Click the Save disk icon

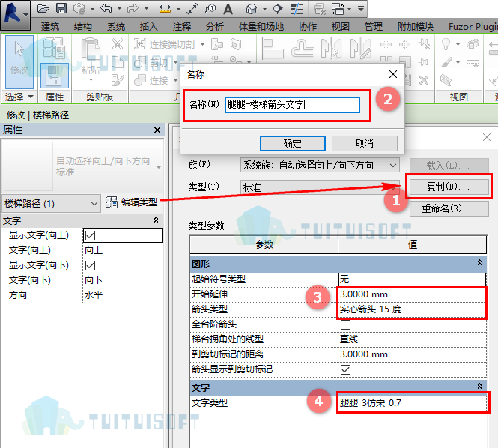click(x=61, y=8)
